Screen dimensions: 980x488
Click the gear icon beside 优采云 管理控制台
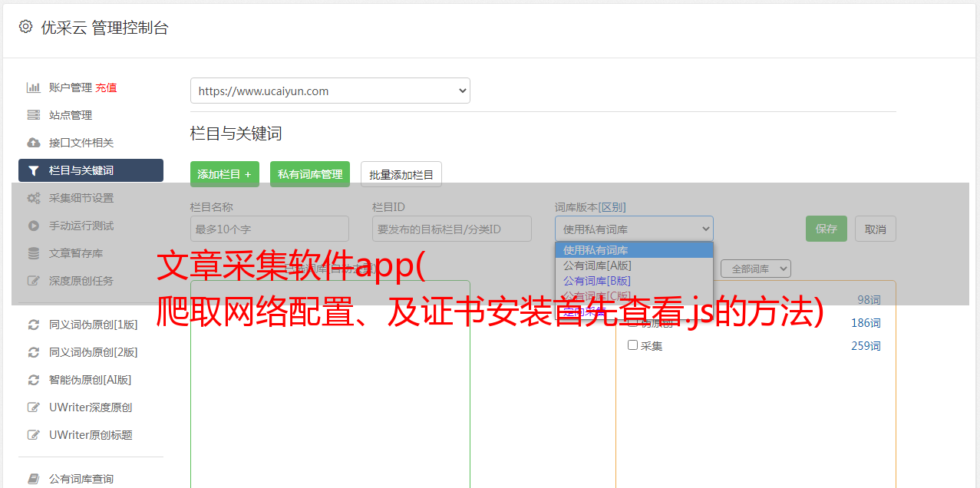[25, 27]
